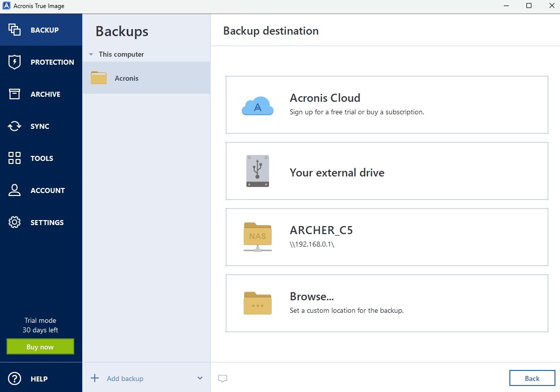Screen dimensions: 560x392
Task: Open the Sync arrows icon
Action: 14,126
